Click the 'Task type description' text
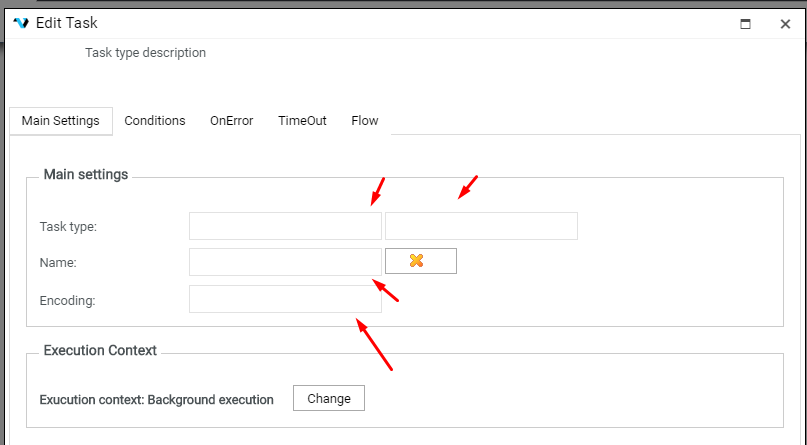The width and height of the screenshot is (807, 445). click(146, 53)
